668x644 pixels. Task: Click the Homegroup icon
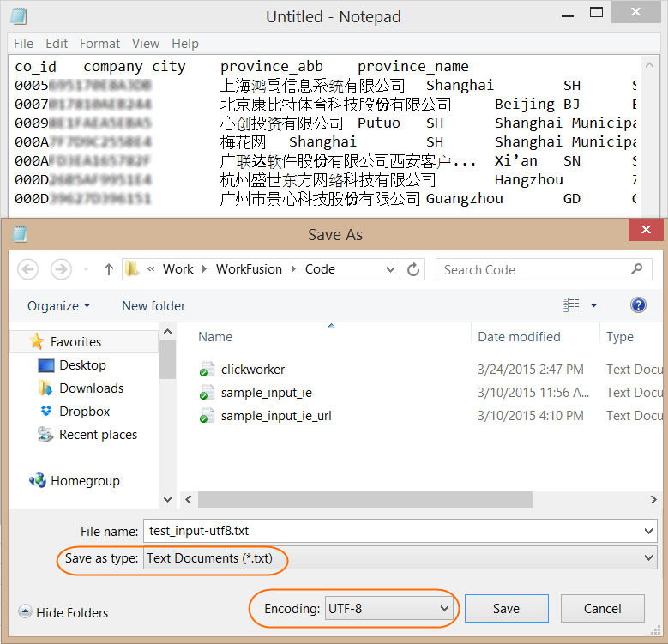tap(38, 480)
